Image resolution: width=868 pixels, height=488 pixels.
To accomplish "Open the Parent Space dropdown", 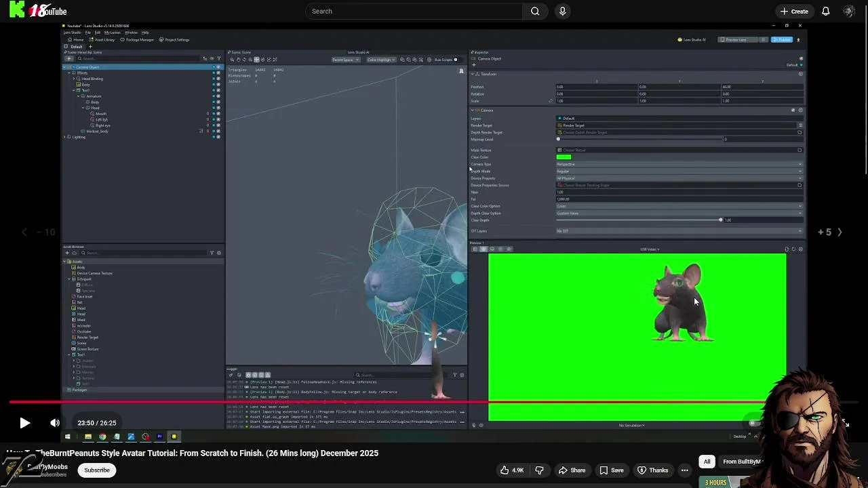I will tap(346, 60).
